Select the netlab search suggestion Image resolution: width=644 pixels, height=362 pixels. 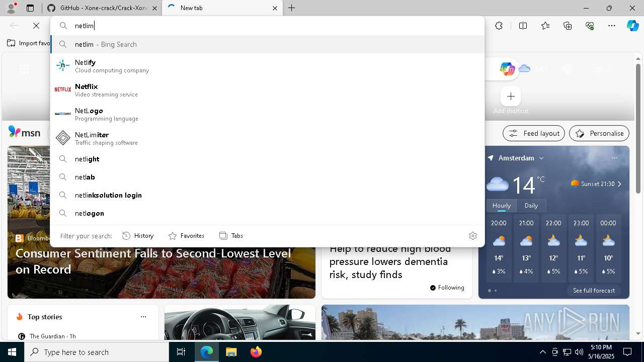coord(268,177)
